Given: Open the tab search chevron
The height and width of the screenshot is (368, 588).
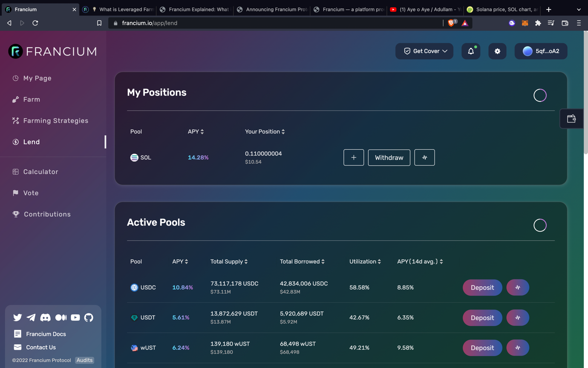Looking at the screenshot, I should click(x=579, y=9).
